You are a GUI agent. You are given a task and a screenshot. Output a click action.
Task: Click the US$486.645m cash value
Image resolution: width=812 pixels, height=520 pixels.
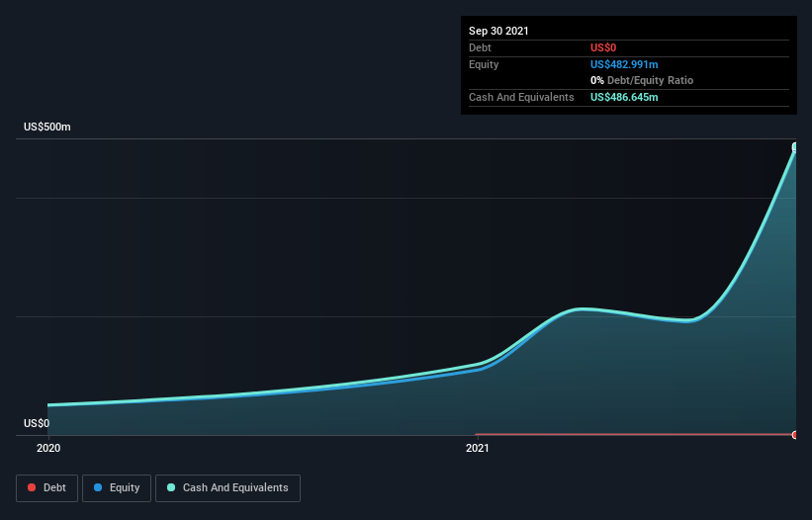(x=624, y=97)
